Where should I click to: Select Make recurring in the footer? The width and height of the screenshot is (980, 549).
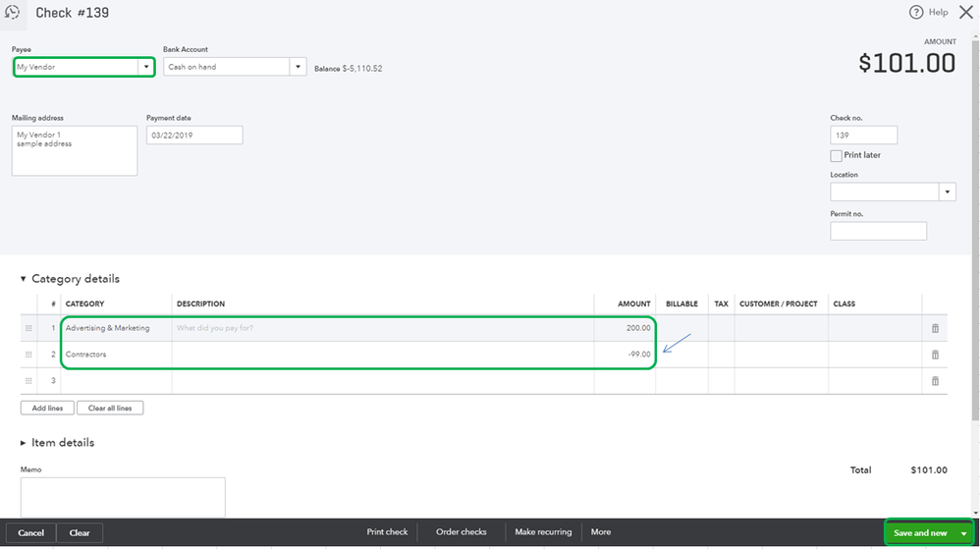tap(543, 532)
